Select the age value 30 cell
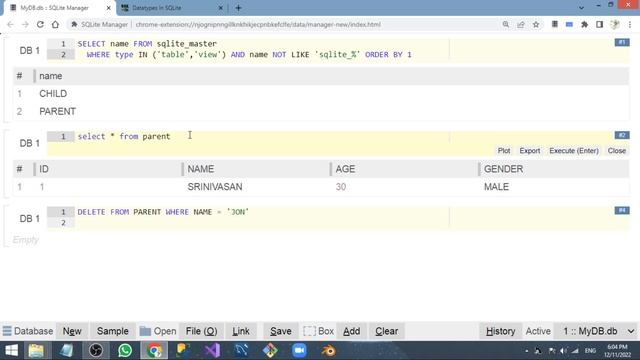Image resolution: width=640 pixels, height=360 pixels. click(x=341, y=187)
